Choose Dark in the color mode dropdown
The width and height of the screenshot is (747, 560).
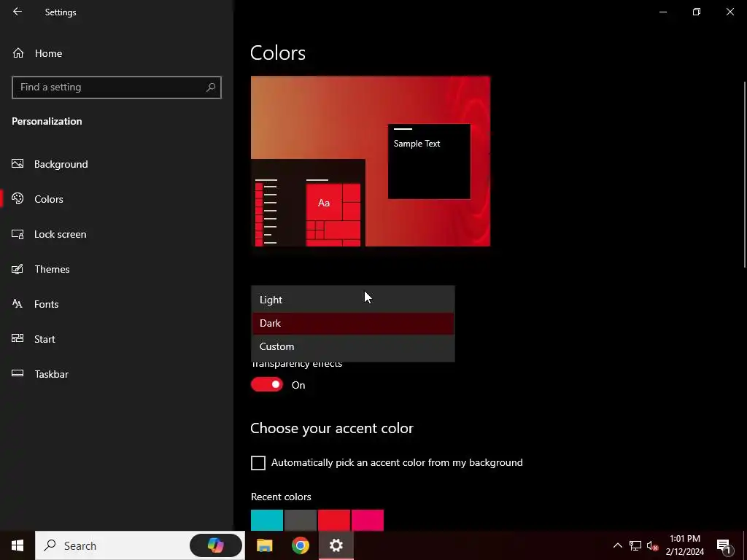353,323
